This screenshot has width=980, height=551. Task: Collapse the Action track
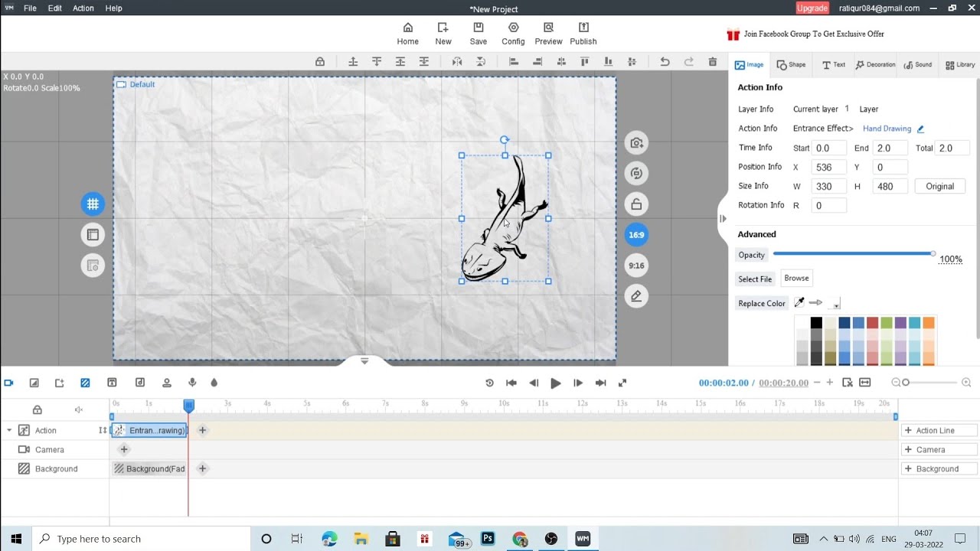pos(9,431)
